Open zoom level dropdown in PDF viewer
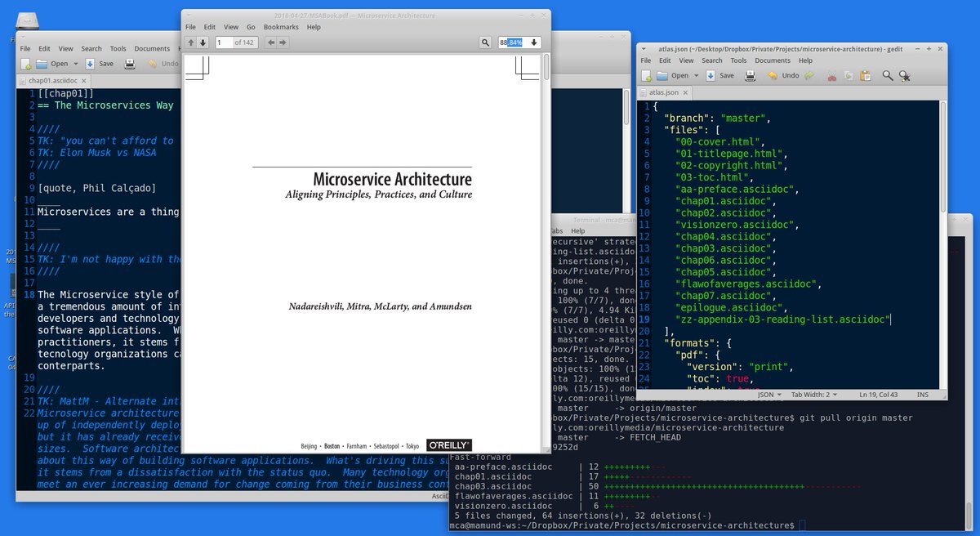 (534, 42)
